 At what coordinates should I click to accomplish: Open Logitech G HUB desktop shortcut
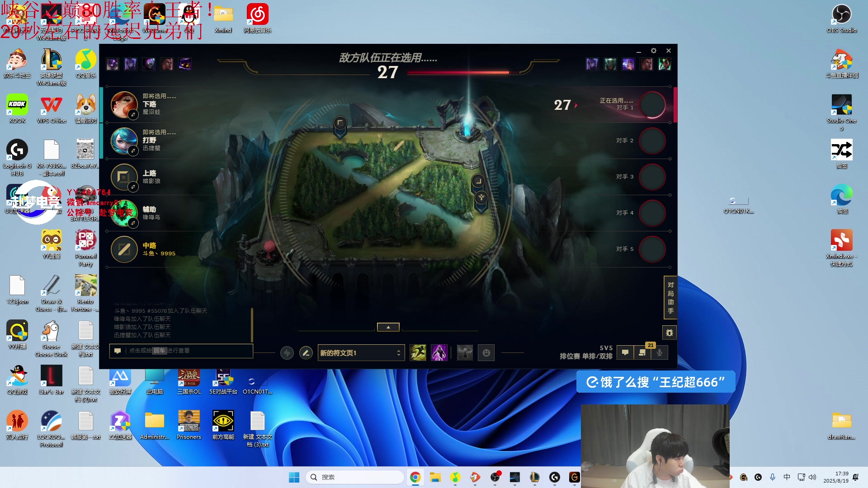(x=17, y=158)
